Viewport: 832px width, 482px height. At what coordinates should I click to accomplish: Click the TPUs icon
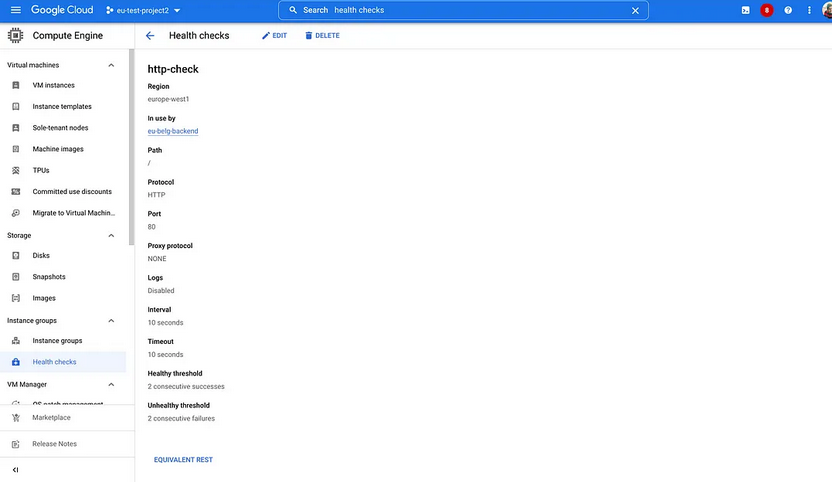click(16, 170)
